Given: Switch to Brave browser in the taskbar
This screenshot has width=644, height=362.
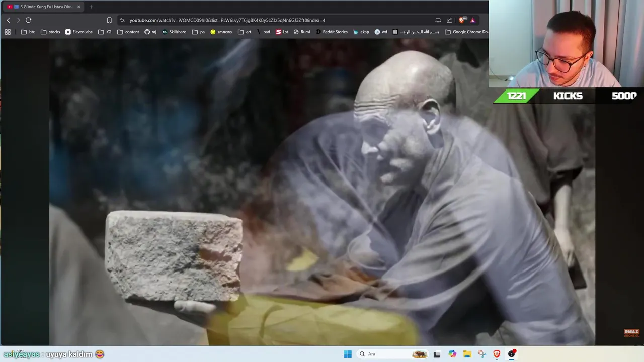Looking at the screenshot, I should point(497,354).
